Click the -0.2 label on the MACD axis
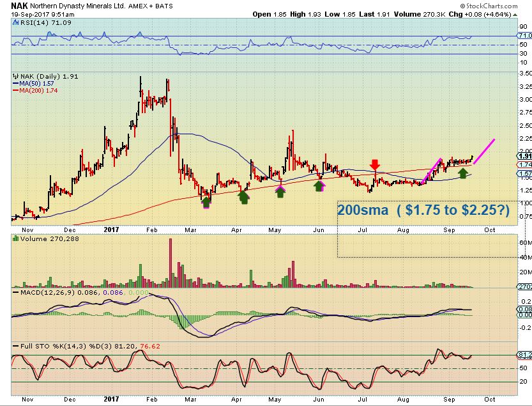The width and height of the screenshot is (532, 406). coord(526,327)
